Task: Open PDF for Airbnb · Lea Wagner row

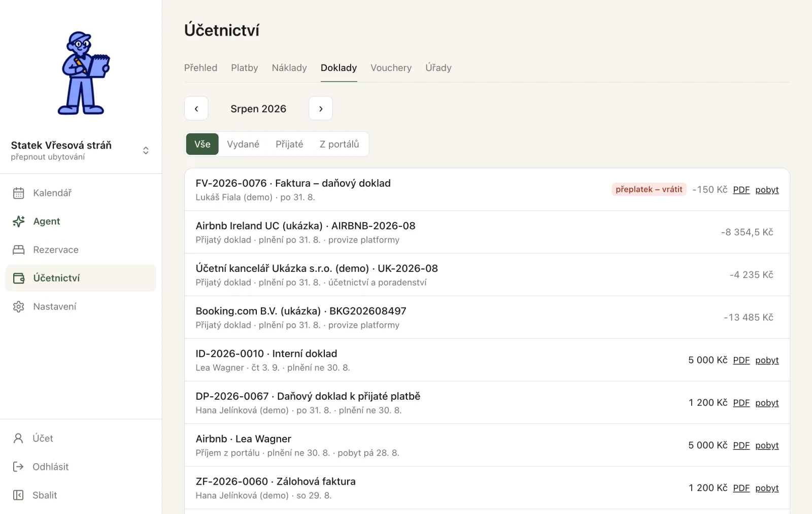Action: (741, 446)
